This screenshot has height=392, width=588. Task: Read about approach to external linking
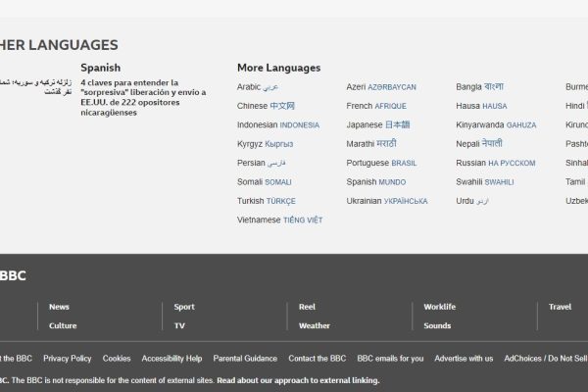tap(298, 380)
